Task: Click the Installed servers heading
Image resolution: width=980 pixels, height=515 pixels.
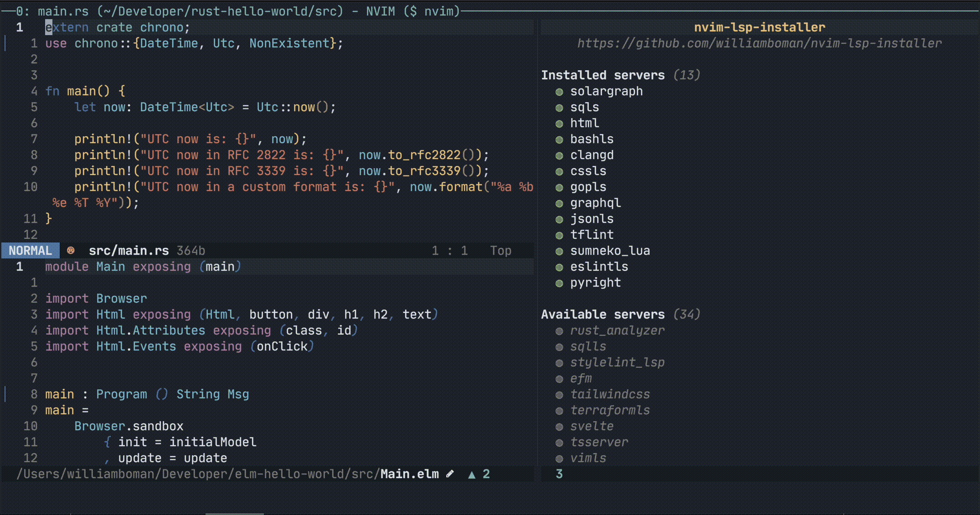Action: point(603,75)
